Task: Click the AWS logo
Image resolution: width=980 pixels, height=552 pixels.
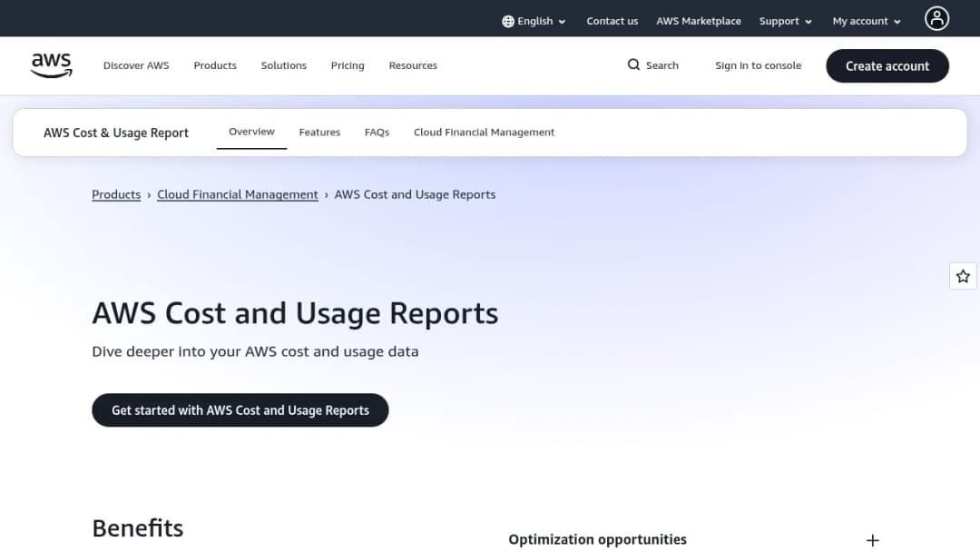Action: (51, 65)
